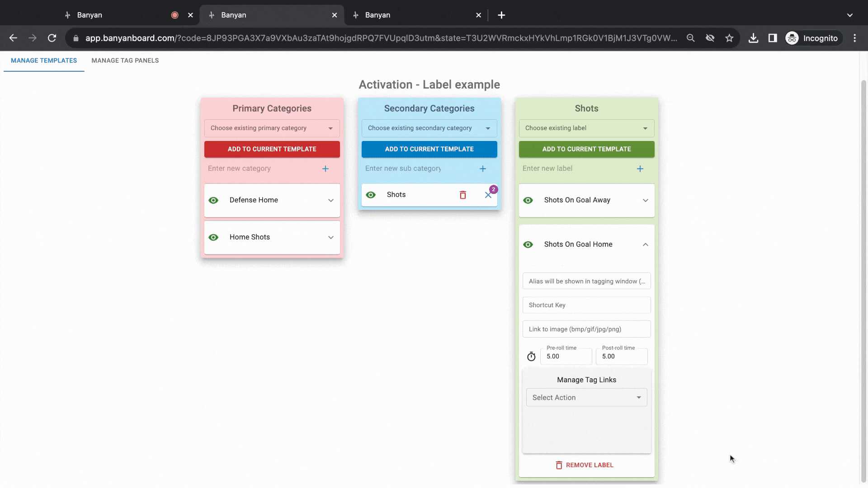Expand the Defense Home category

[331, 200]
